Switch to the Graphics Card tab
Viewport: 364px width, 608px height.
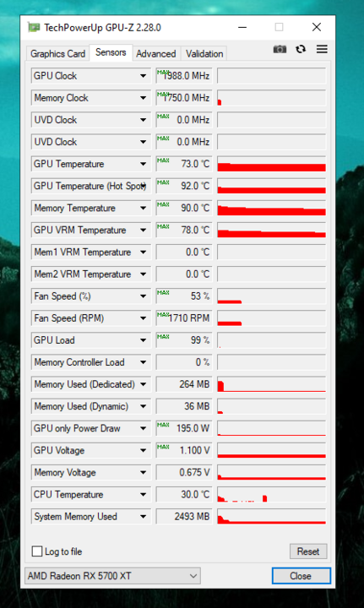[57, 53]
